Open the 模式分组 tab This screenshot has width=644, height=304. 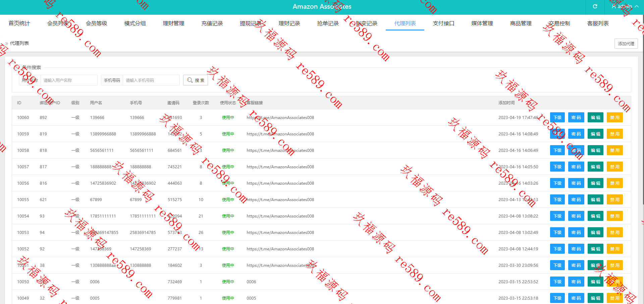point(135,23)
